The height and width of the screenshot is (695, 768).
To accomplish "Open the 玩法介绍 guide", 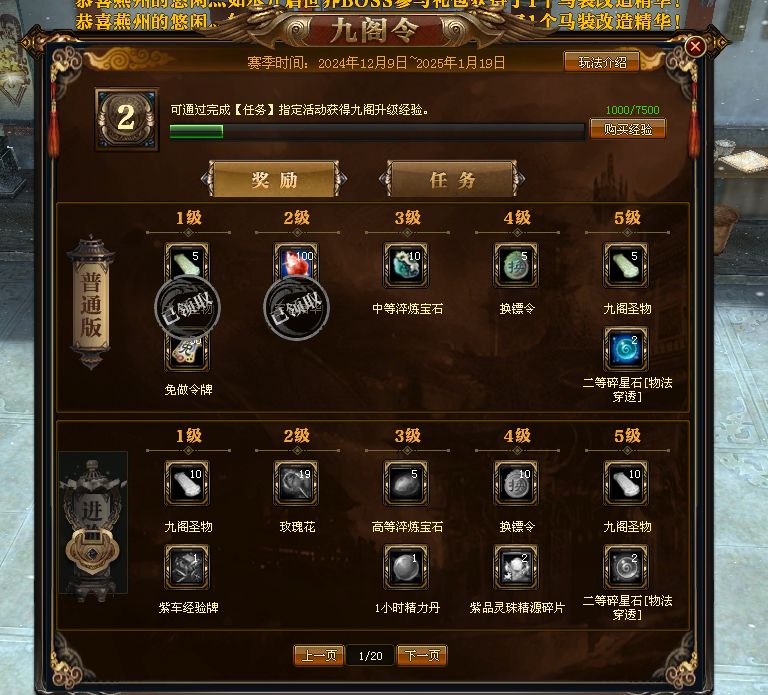I will coord(602,62).
